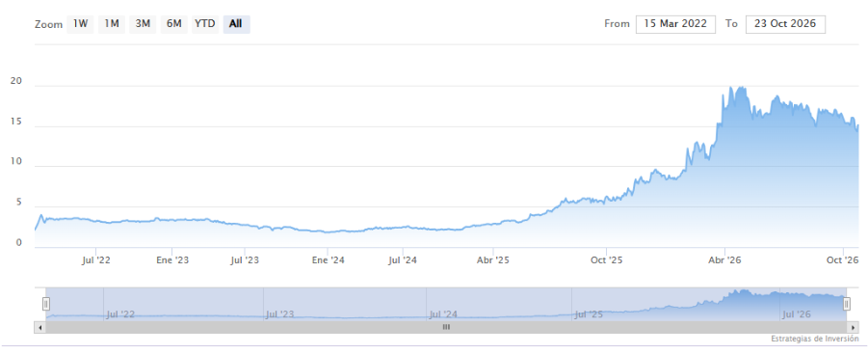868x354 pixels.
Task: Click the 10 y-axis label
Action: point(16,162)
